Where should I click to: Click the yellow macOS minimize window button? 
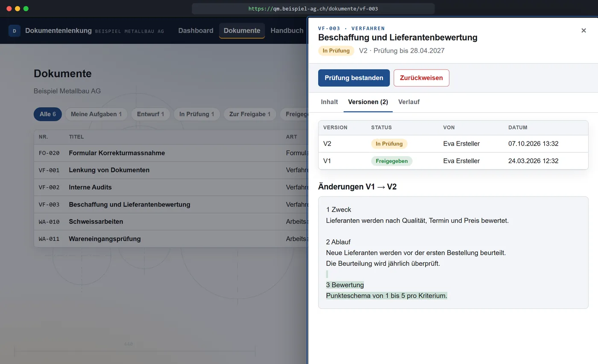pos(18,9)
